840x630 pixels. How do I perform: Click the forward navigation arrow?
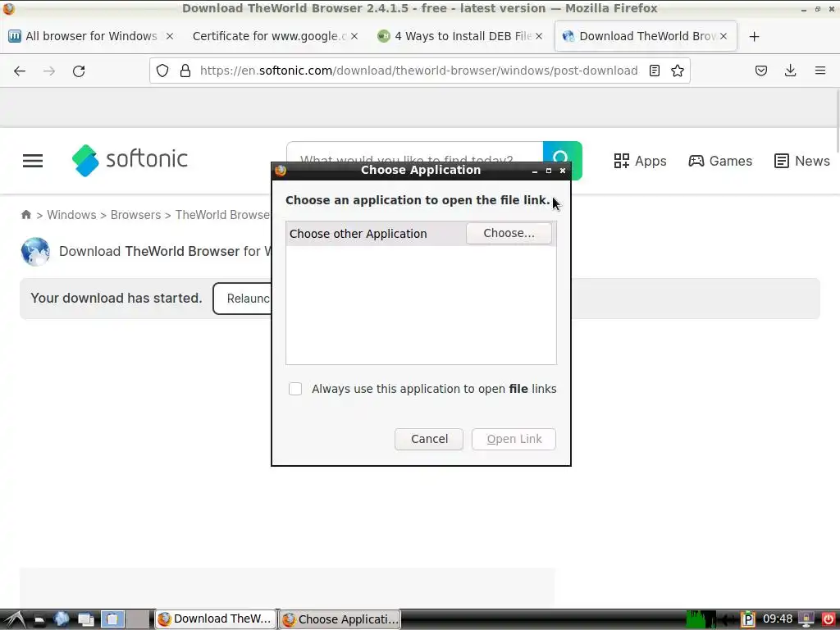point(48,71)
